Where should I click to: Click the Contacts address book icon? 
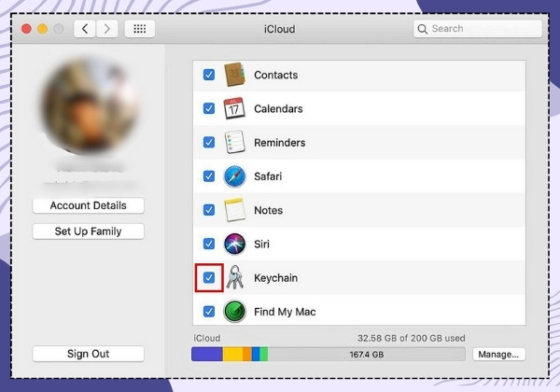tap(234, 75)
